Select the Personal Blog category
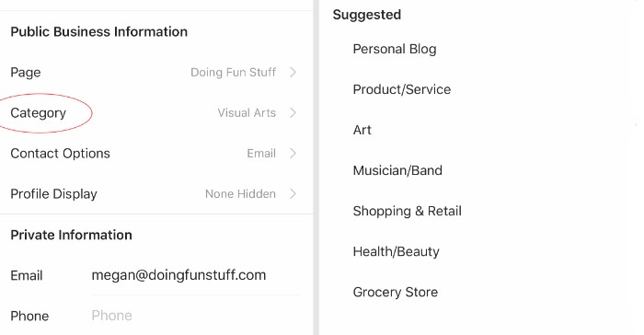644x335 pixels. click(x=395, y=49)
